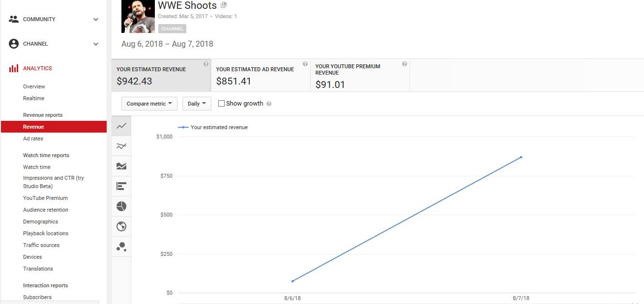This screenshot has width=644, height=304.
Task: Select Your YouTube Premium Revenue tab
Action: pos(360,76)
